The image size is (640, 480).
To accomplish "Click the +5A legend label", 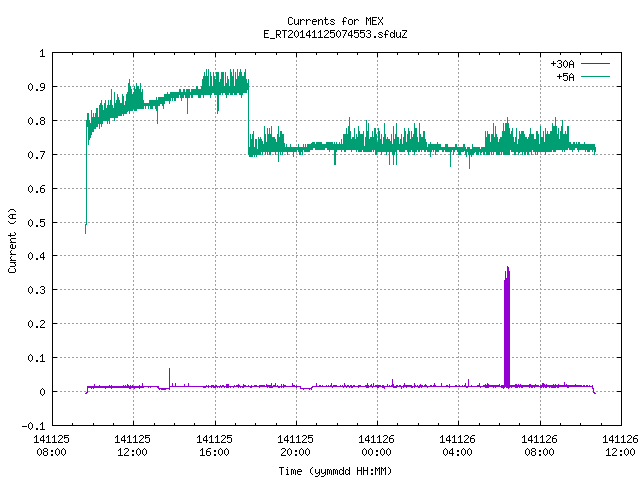I will click(x=565, y=77).
